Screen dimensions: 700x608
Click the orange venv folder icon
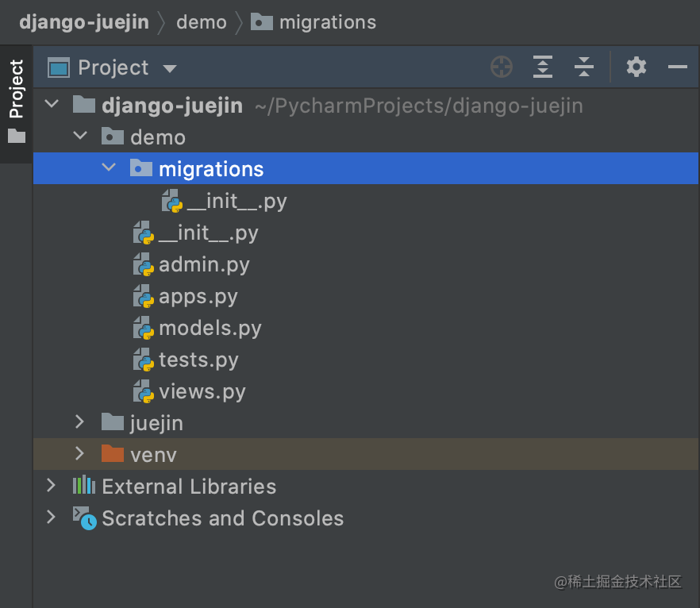tap(113, 453)
